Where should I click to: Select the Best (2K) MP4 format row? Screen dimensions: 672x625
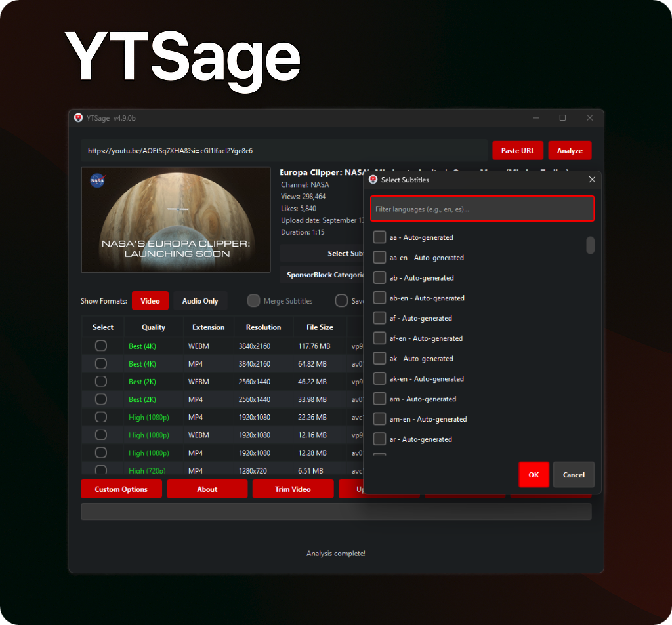point(100,399)
